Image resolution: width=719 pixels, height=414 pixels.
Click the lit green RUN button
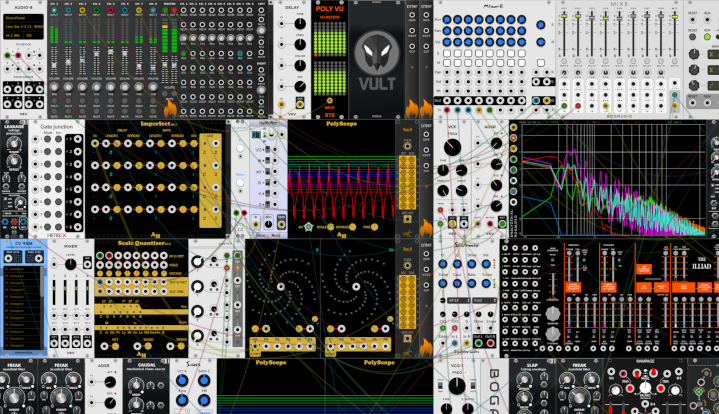pos(708,37)
